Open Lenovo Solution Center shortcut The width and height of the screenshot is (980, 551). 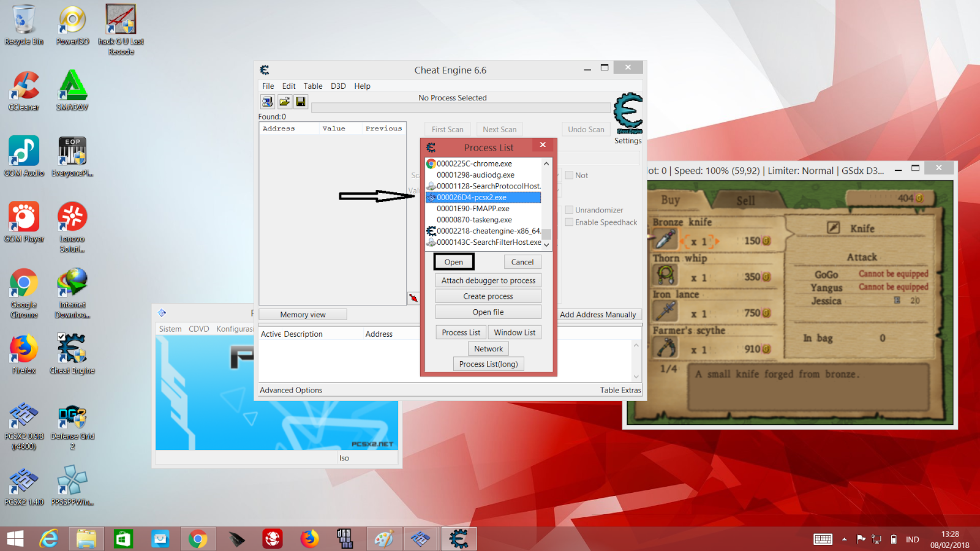(x=72, y=227)
